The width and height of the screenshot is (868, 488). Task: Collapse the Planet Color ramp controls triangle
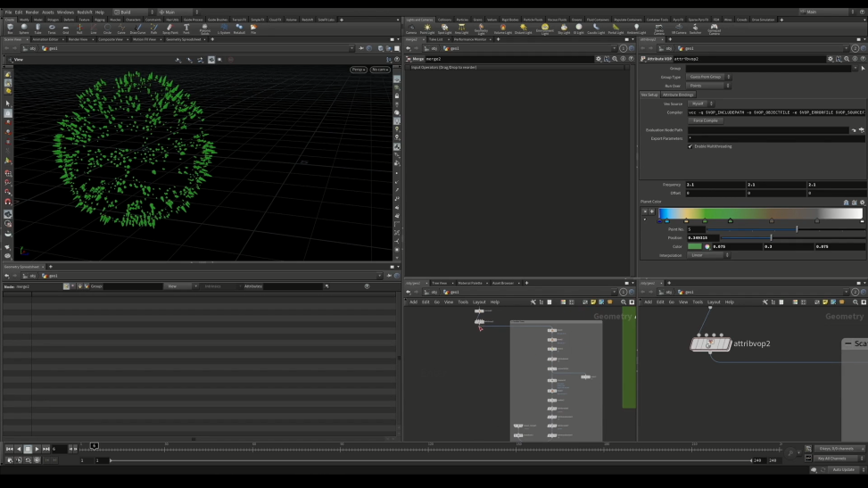point(644,219)
